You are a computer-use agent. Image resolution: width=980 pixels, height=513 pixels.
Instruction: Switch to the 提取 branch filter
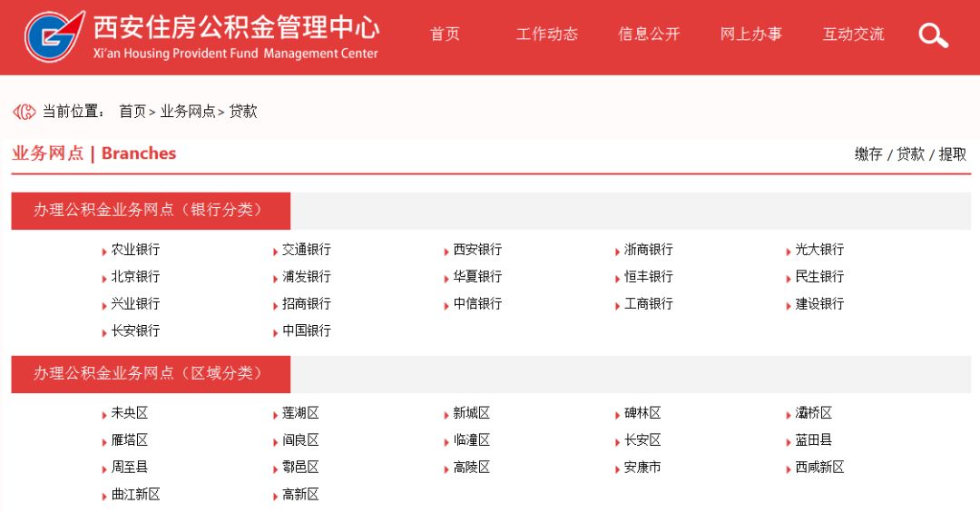pos(953,154)
